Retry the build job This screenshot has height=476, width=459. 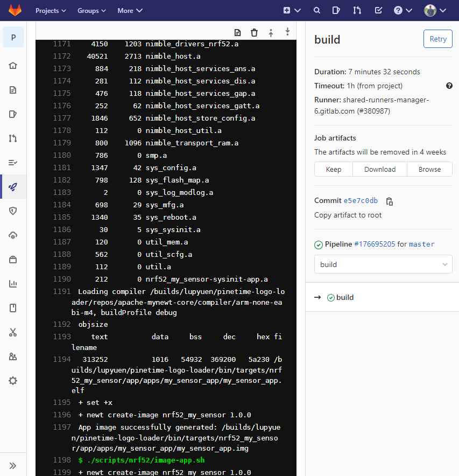(437, 39)
